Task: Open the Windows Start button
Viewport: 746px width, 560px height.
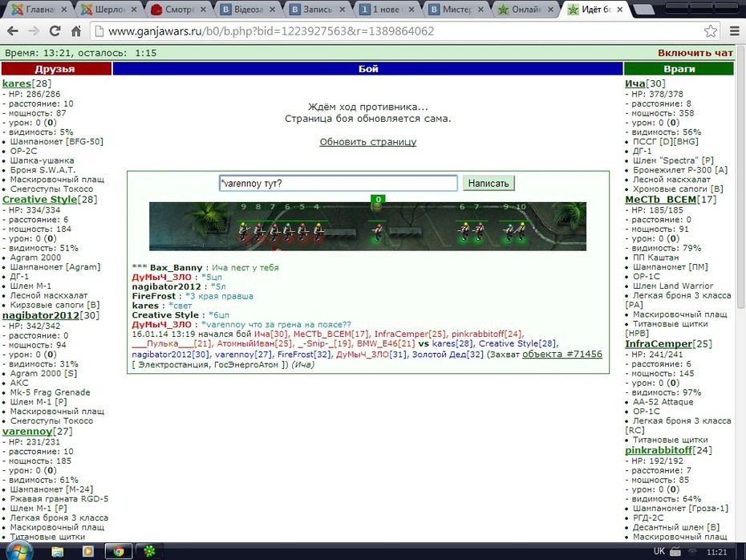Action: pyautogui.click(x=19, y=551)
